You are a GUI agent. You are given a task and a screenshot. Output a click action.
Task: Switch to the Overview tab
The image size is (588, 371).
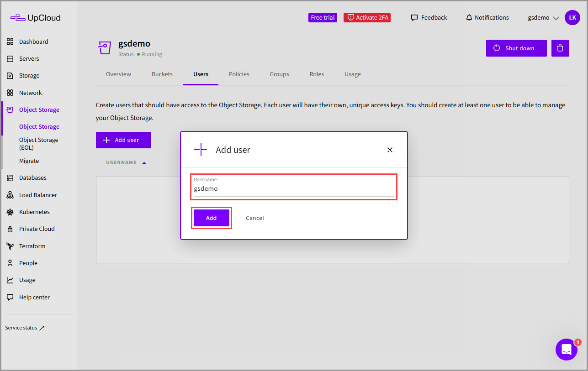pyautogui.click(x=118, y=74)
